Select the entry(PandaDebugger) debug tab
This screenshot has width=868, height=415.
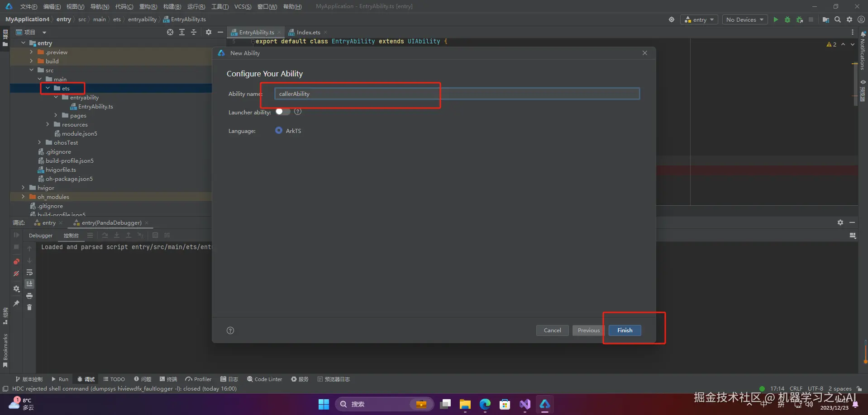click(x=111, y=222)
